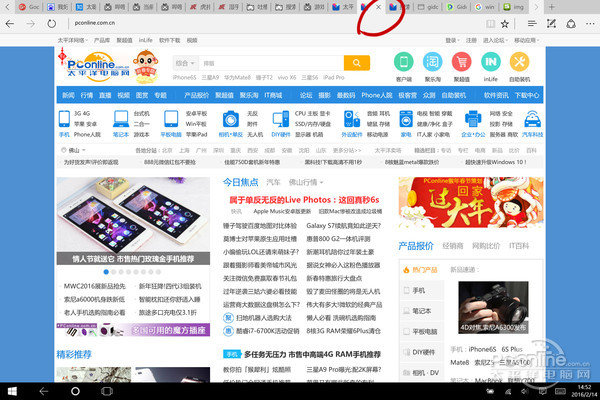Screen dimensions: 600x400
Task: Select the first blue carousel dot
Action: coord(106,272)
